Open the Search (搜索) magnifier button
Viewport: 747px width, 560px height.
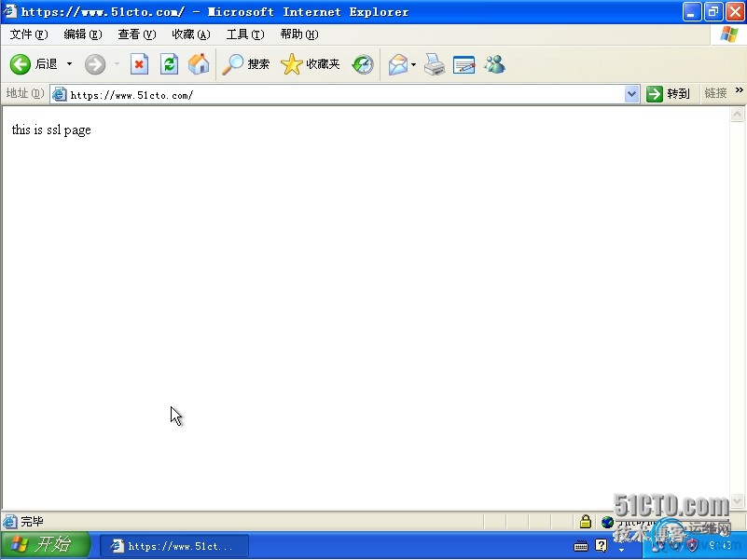pos(246,64)
